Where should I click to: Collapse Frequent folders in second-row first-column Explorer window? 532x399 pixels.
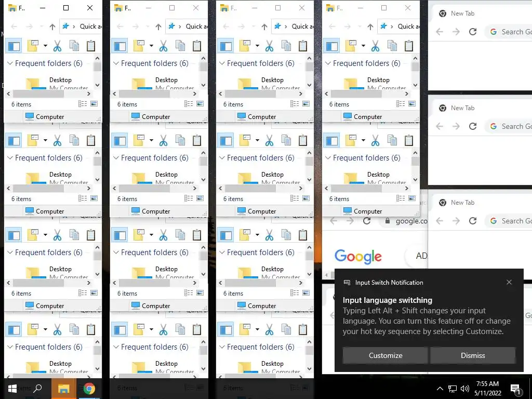click(x=10, y=158)
